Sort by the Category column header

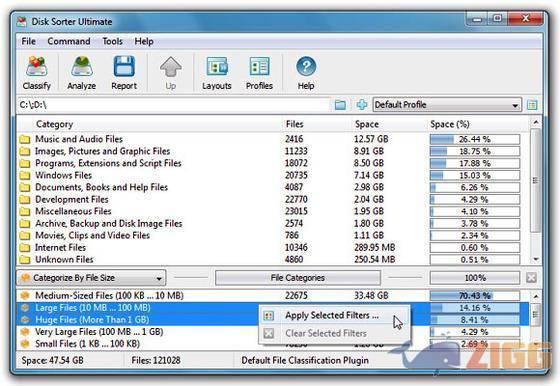point(54,124)
